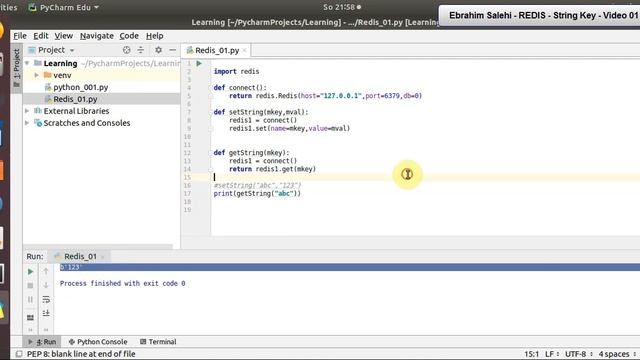Open the Help menu

[x=155, y=36]
